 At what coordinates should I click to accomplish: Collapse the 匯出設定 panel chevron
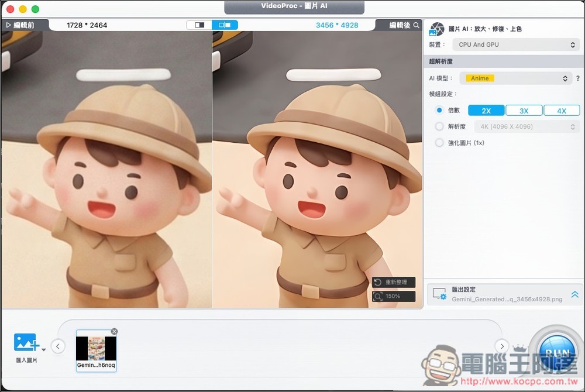(x=575, y=294)
